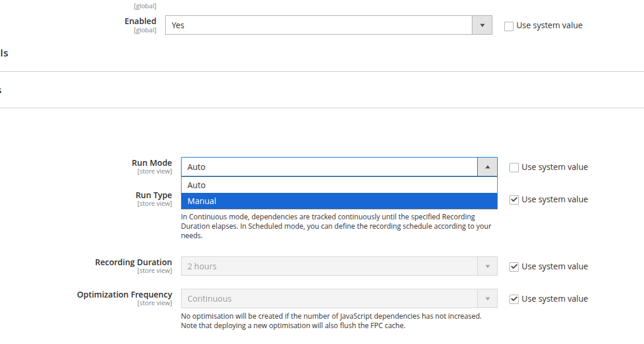Open the Optimization Frequency dropdown showing Continuous
This screenshot has width=644, height=344.
339,299
